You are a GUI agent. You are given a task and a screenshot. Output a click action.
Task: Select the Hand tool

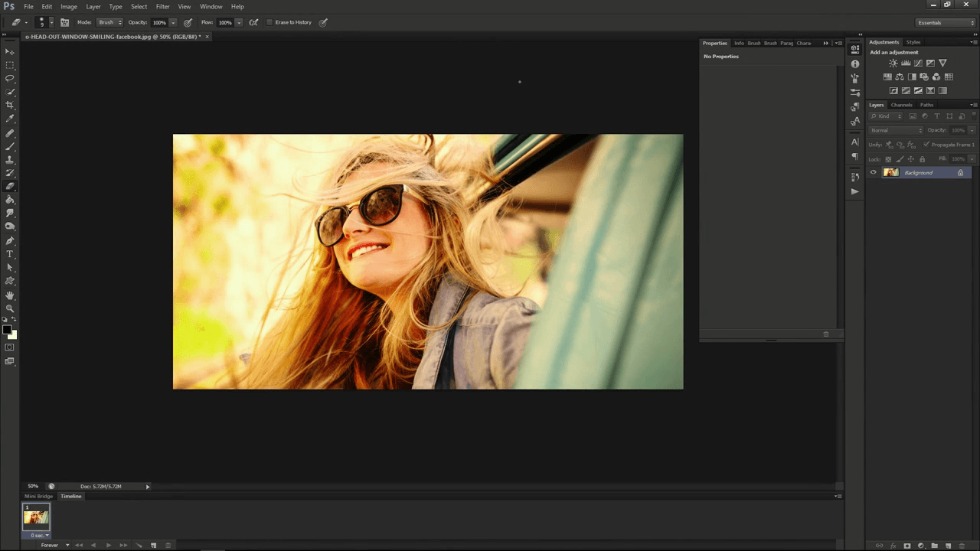(10, 295)
